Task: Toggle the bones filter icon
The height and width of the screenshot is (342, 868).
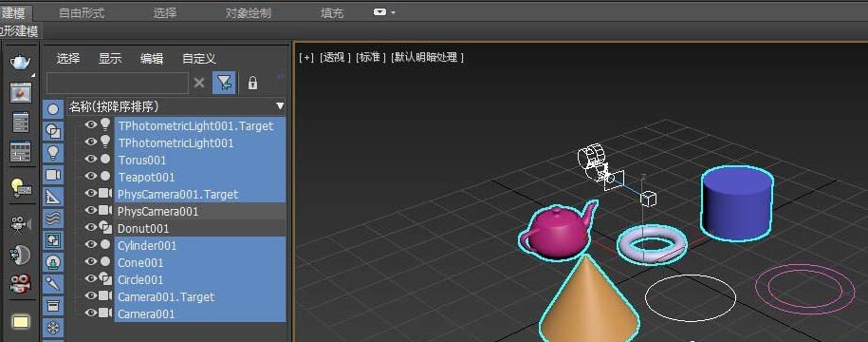Action: tap(53, 284)
